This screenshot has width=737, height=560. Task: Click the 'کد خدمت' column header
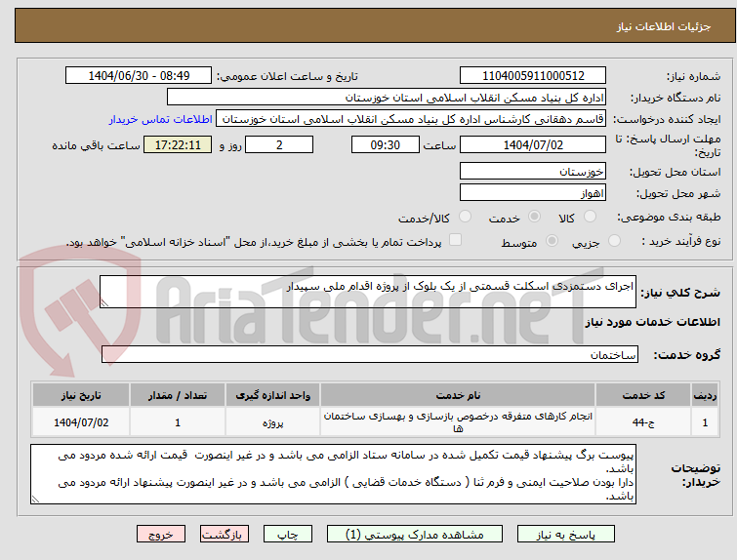tap(643, 395)
